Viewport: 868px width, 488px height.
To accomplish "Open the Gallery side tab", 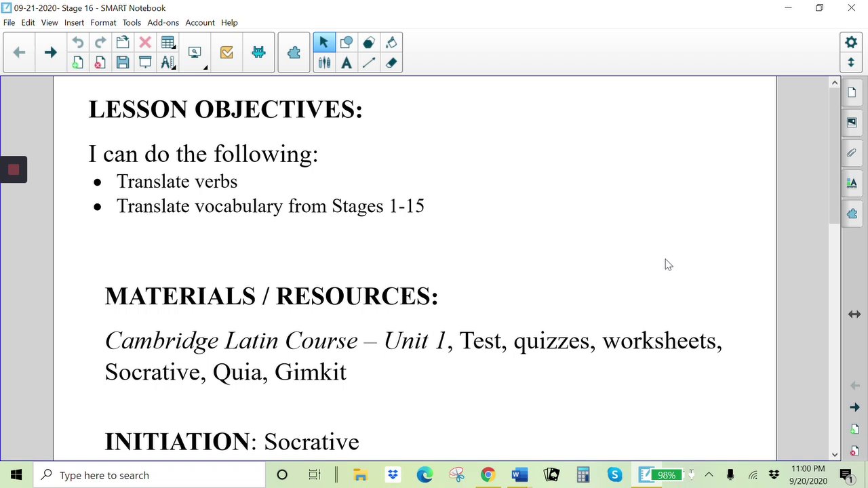I will 852,123.
